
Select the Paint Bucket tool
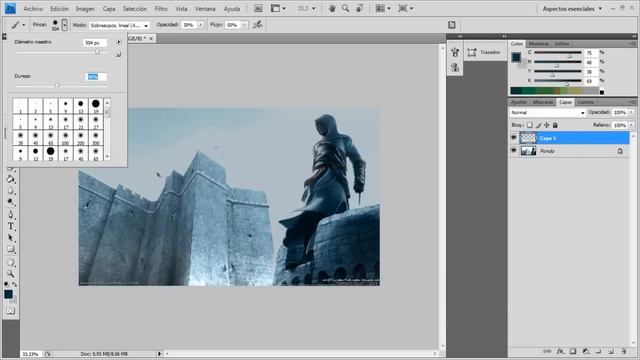click(11, 179)
